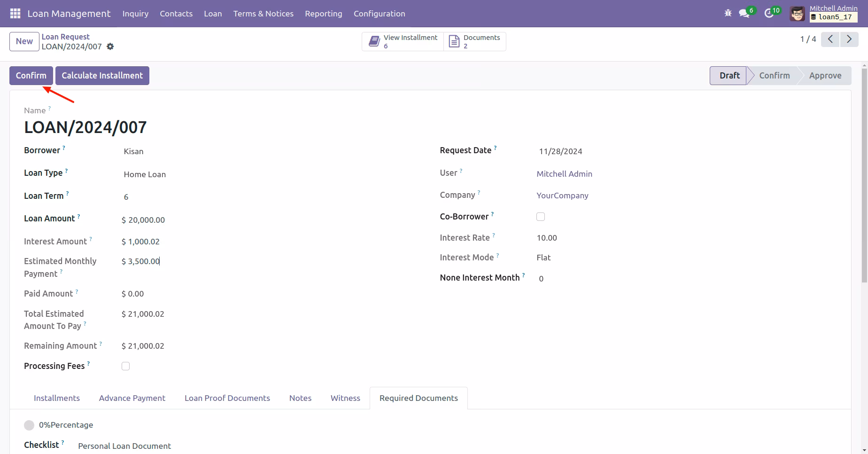Switch to the Notes tab
The width and height of the screenshot is (868, 454).
300,398
